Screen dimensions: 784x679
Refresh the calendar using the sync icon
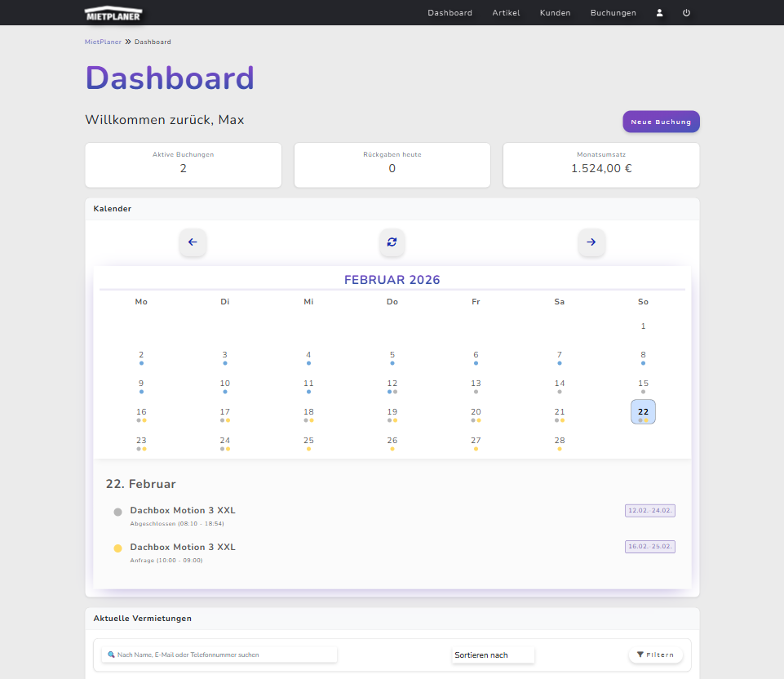(392, 242)
